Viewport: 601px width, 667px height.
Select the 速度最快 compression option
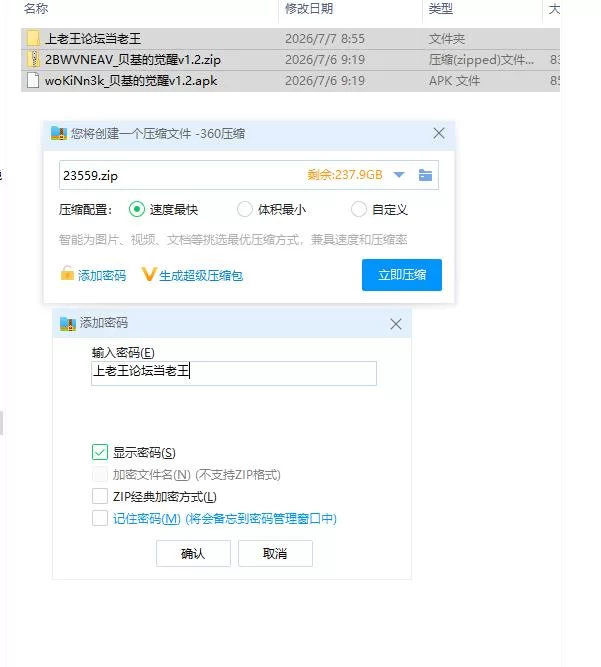pyautogui.click(x=137, y=209)
